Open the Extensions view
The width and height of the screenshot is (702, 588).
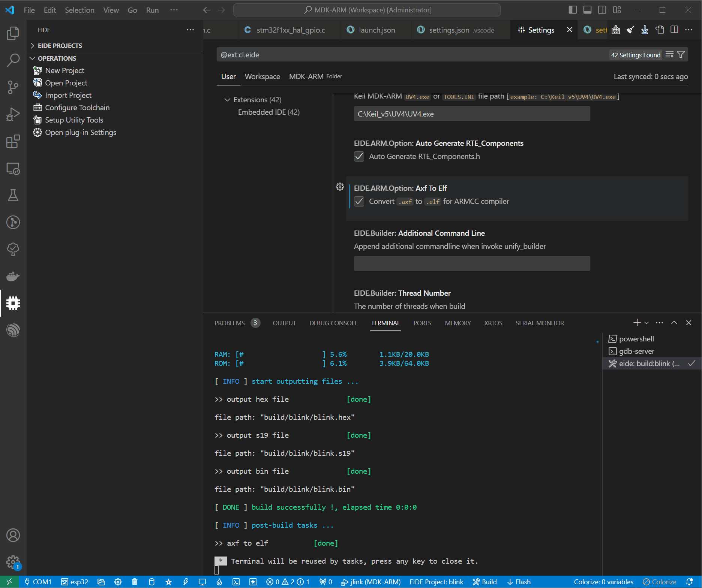pyautogui.click(x=13, y=141)
